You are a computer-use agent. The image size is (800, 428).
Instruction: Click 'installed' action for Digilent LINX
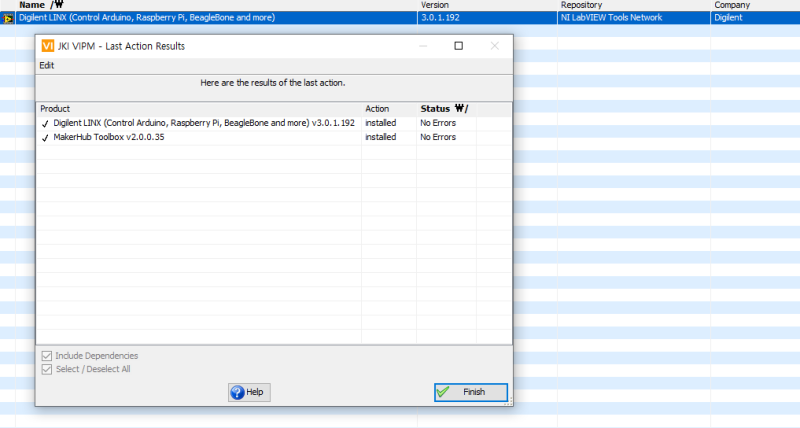coord(380,123)
